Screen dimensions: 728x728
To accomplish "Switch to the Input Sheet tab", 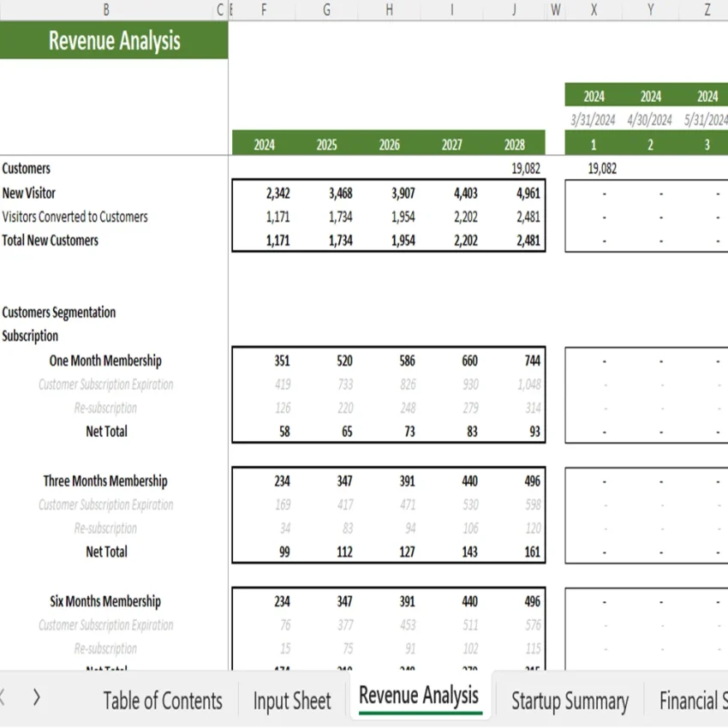I will click(x=291, y=701).
